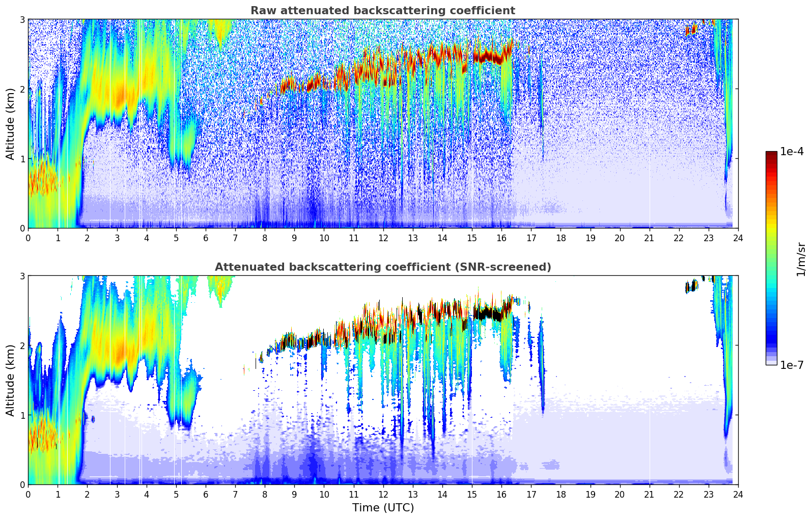Click hour "21" tick label under the SNR-screened plot
This screenshot has width=812, height=519.
pos(650,494)
